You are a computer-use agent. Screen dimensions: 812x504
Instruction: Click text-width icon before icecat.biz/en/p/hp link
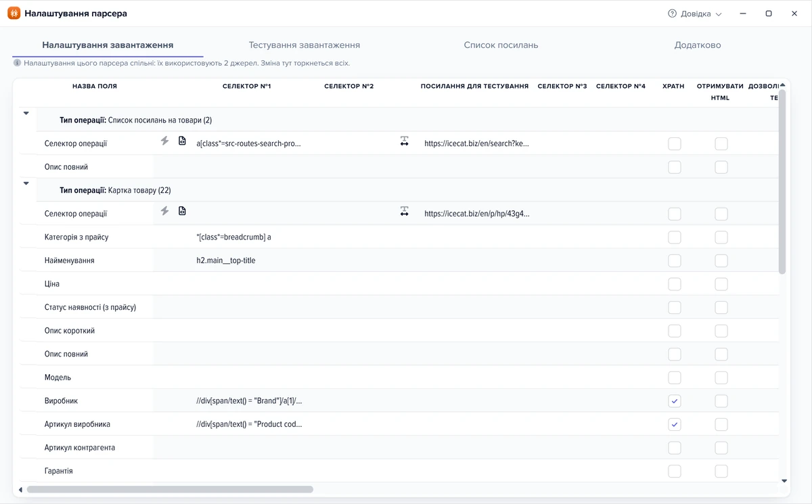(404, 212)
